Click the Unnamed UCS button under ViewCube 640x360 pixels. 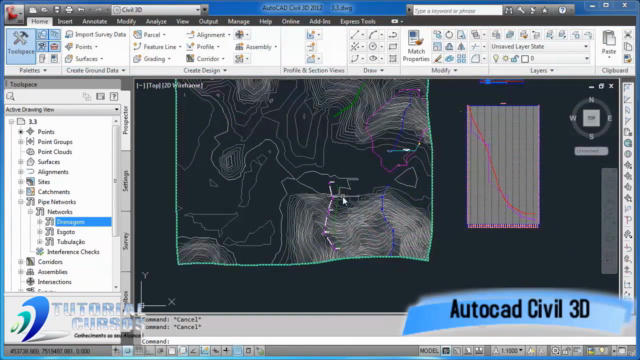tap(591, 151)
